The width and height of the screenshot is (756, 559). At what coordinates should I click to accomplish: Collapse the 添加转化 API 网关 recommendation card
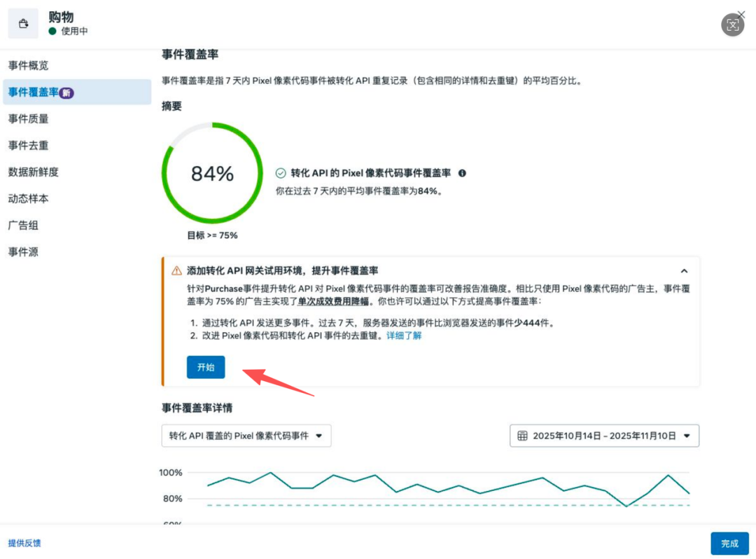[684, 270]
